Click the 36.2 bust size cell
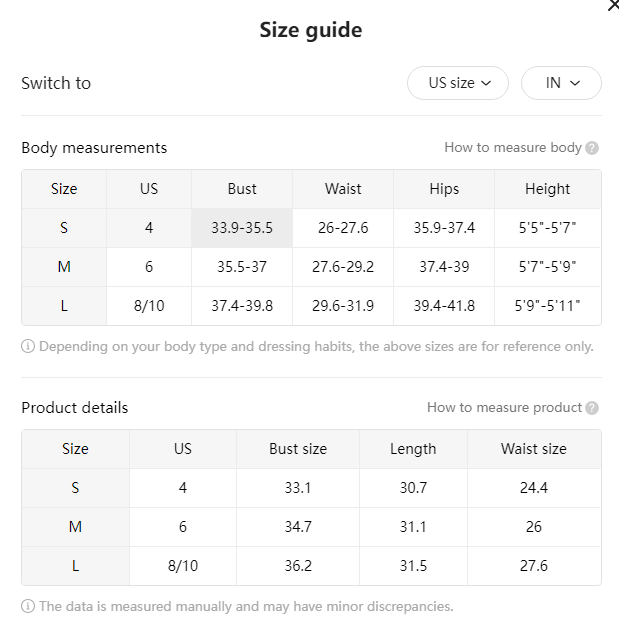The image size is (619, 644). click(x=298, y=566)
